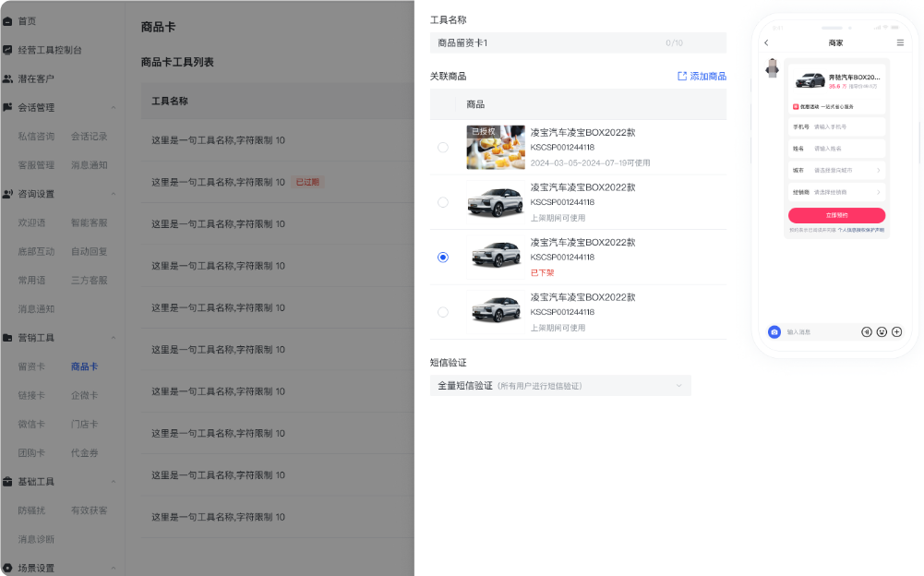Open 会话记录 menu item
Image resolution: width=924 pixels, height=576 pixels.
coord(89,137)
